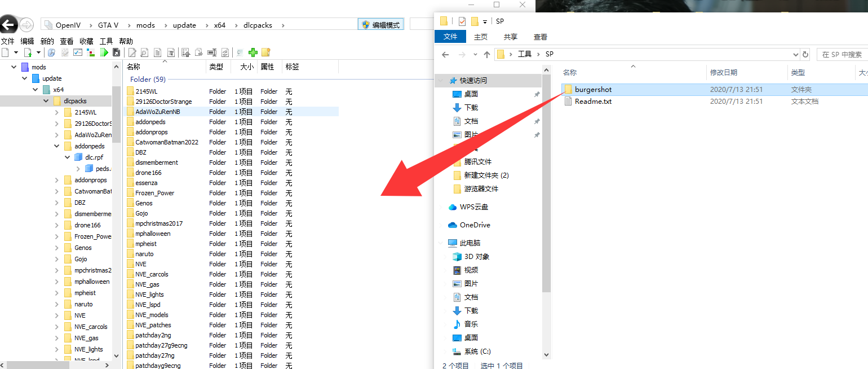Collapse the mods tree node
Image resolution: width=868 pixels, height=369 pixels.
14,67
